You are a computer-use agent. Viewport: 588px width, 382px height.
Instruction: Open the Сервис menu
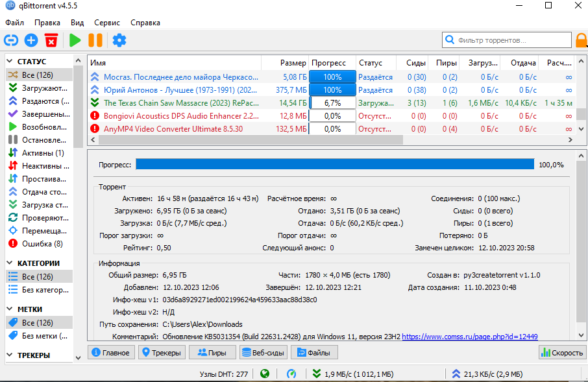point(107,23)
